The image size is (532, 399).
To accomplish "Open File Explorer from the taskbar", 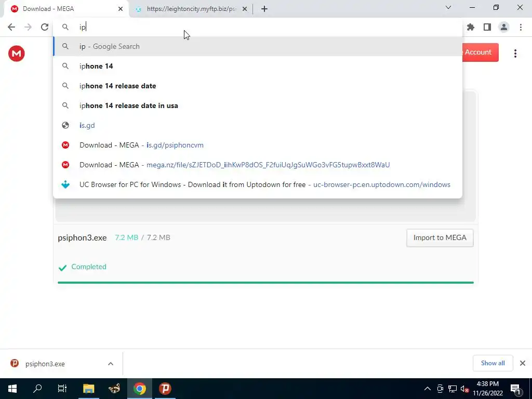I will [88, 389].
